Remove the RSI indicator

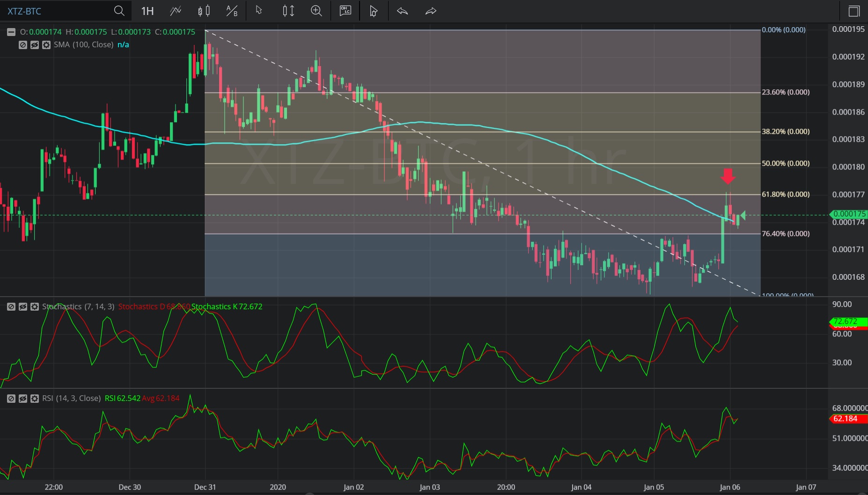pos(11,399)
